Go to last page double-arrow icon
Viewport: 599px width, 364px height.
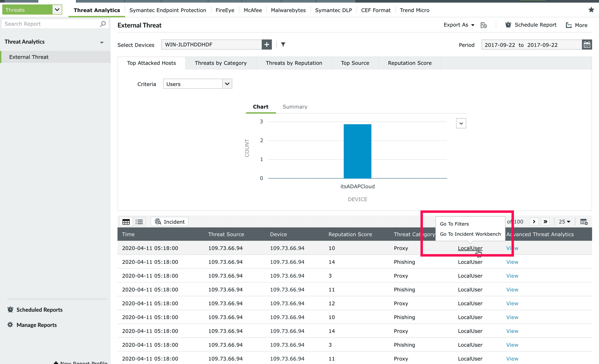545,222
